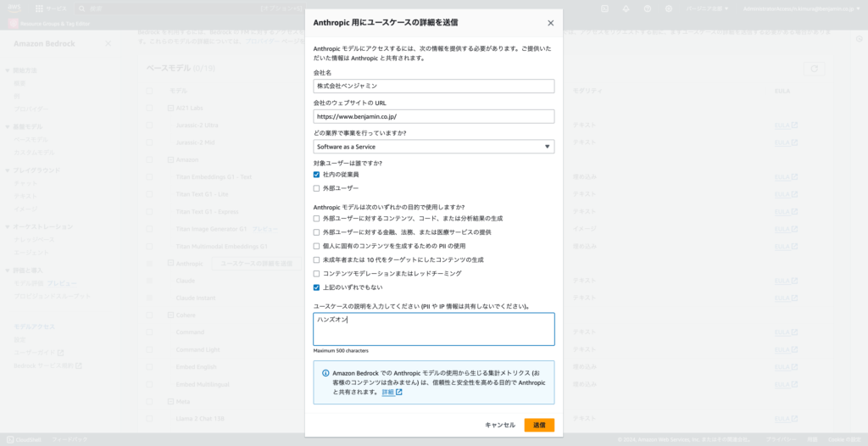
Task: Click the use case description text area
Action: tap(433, 329)
